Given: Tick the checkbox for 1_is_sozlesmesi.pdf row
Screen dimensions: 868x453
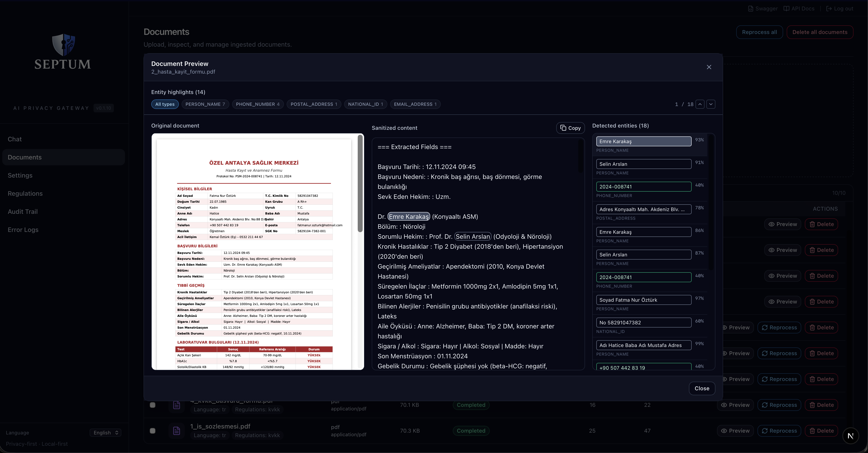Looking at the screenshot, I should [x=153, y=431].
